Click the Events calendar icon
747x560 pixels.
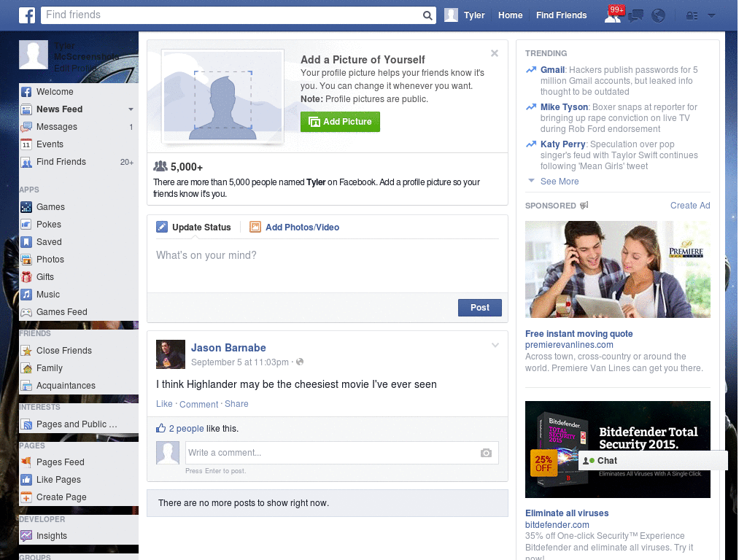coord(26,144)
